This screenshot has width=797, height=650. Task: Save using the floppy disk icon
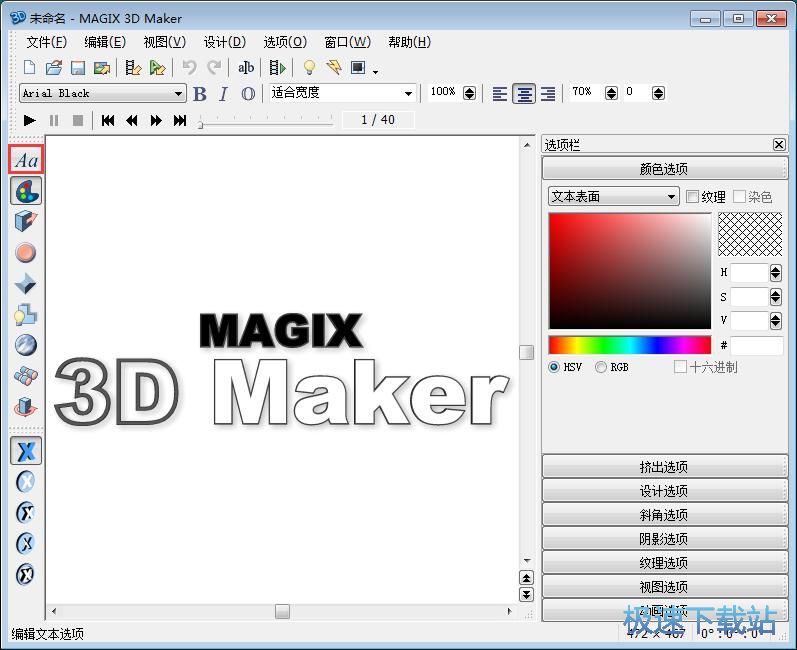pos(78,68)
